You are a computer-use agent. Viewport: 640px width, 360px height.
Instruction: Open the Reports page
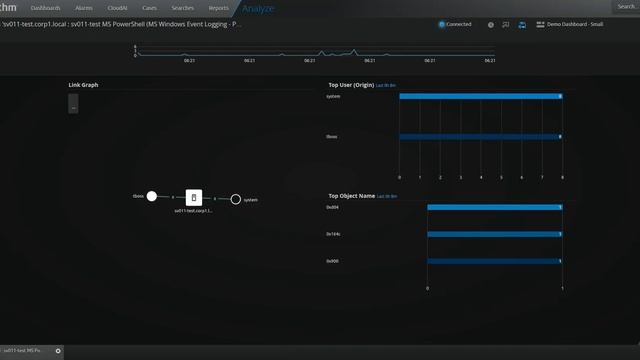218,8
